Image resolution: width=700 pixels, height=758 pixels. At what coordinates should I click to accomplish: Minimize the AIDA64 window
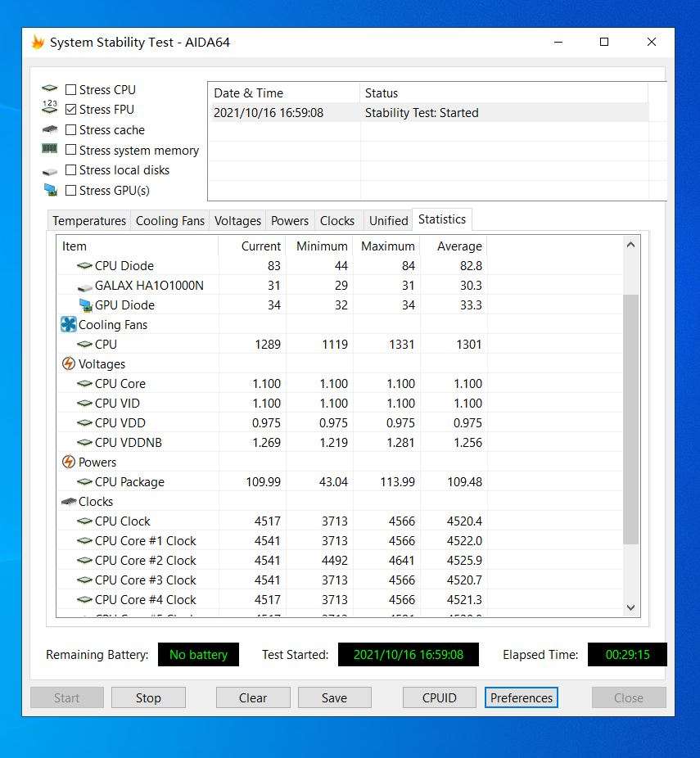tap(558, 42)
